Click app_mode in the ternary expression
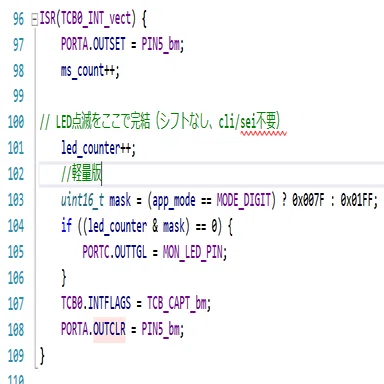The height and width of the screenshot is (384, 384). pos(174,201)
